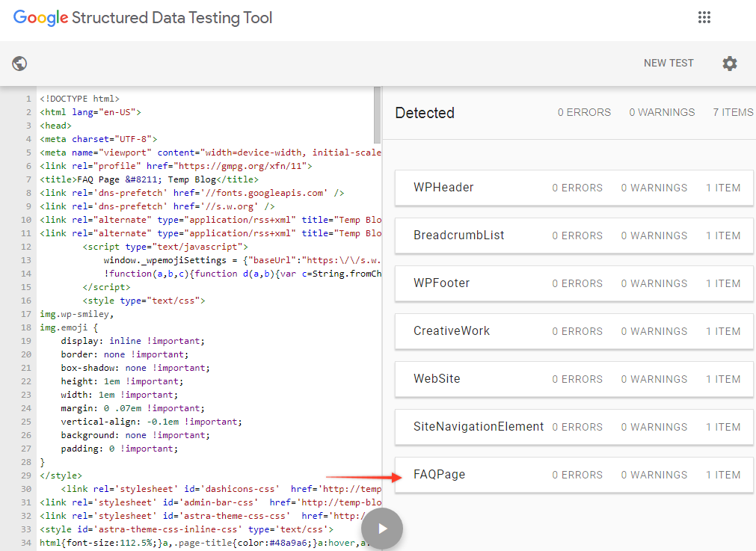Expand the BreadcrumbList result row
The width and height of the screenshot is (756, 551).
574,236
